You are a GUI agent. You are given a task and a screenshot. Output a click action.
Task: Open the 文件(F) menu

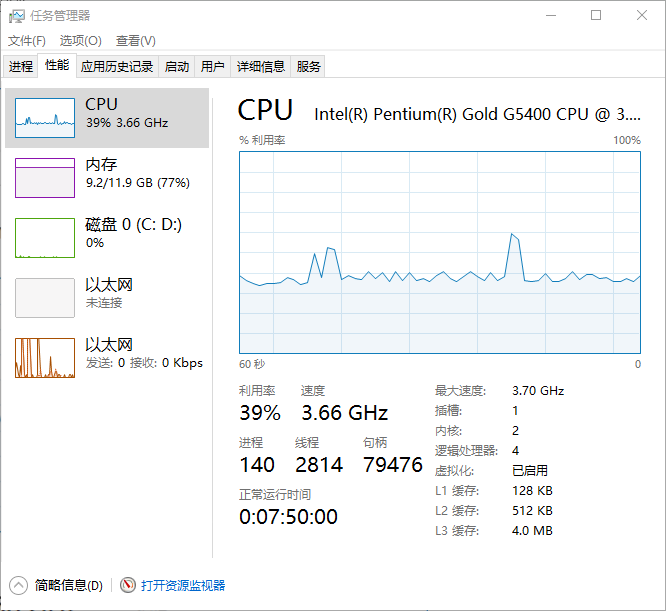point(27,41)
